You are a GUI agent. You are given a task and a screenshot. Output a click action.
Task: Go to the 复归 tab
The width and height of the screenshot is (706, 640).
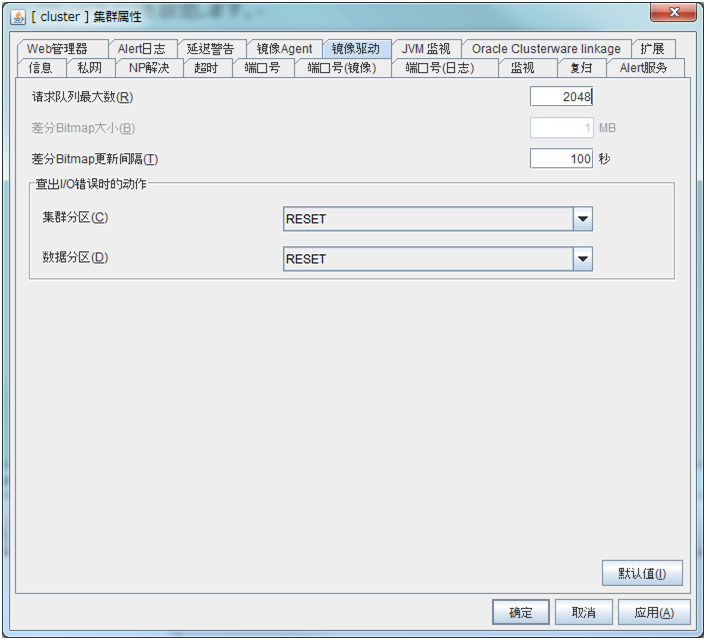pos(582,68)
